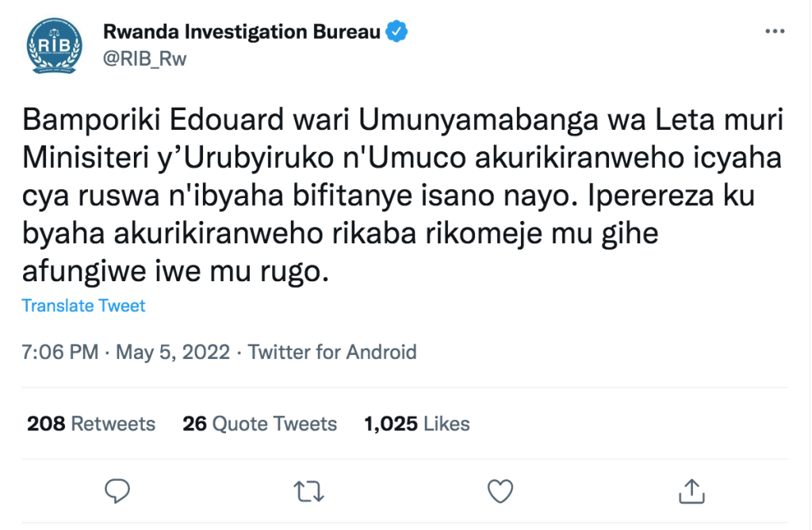Retweet using the arrows icon
812x530 pixels.
(x=308, y=491)
